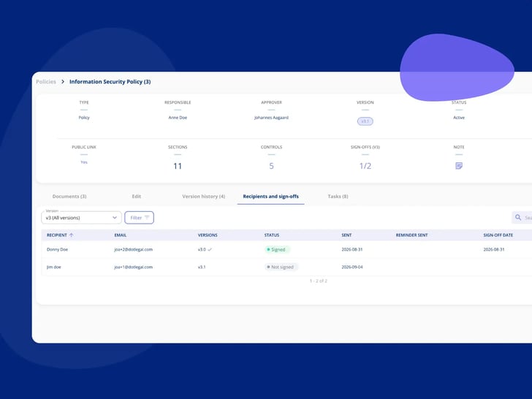Click v3.1 in Jim doe's row

[x=202, y=267]
